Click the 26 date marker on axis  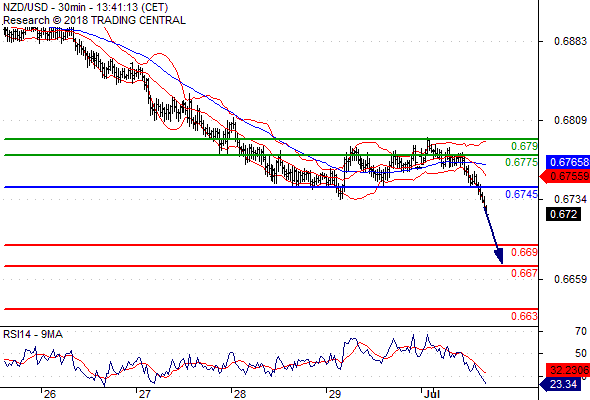coord(49,394)
